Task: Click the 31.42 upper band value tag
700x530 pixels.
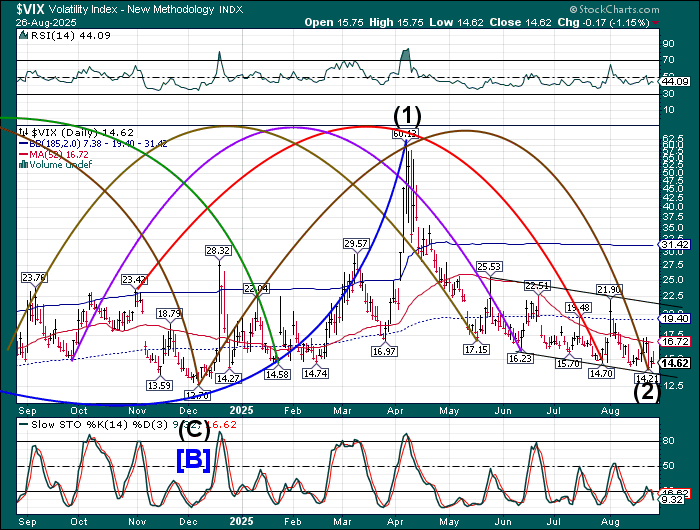Action: coord(676,244)
